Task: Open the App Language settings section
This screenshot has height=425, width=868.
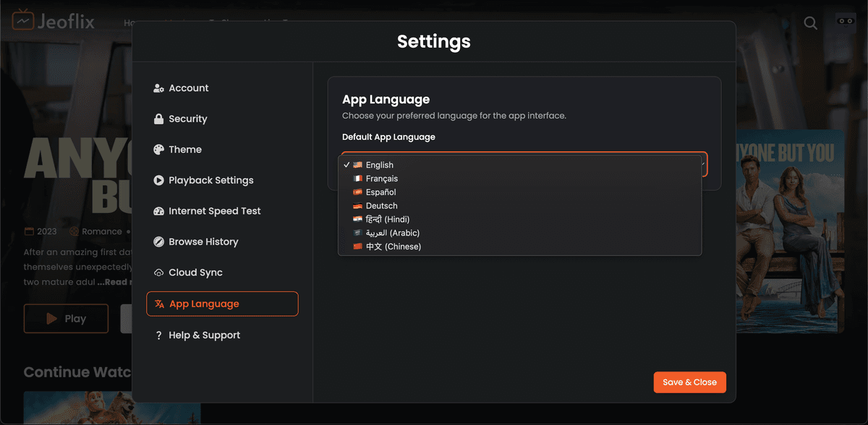Action: [222, 303]
